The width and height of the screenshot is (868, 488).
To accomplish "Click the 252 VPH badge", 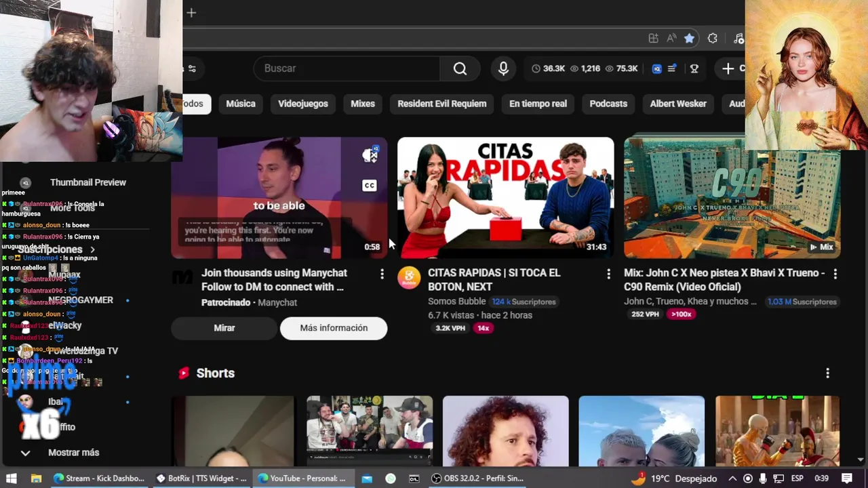I will 645,314.
